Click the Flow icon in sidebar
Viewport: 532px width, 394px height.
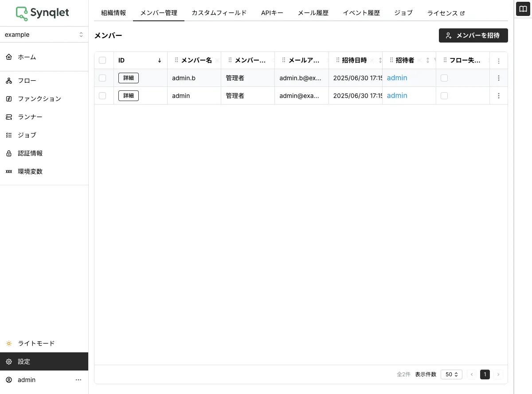[9, 81]
